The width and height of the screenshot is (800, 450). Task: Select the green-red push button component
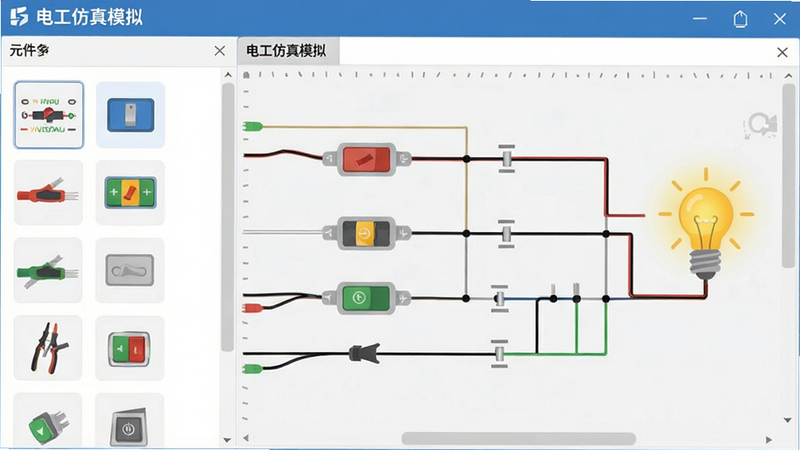tap(130, 347)
